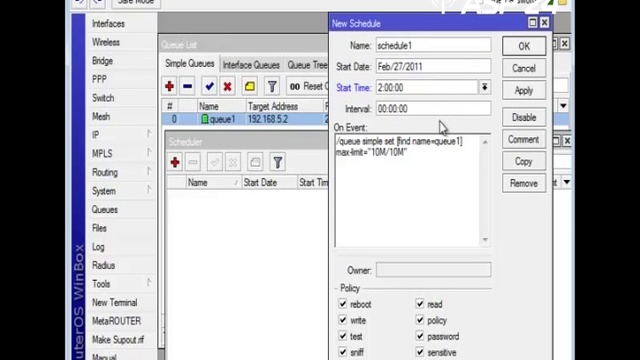Click Scheduler grayed minus remove icon

click(x=193, y=162)
